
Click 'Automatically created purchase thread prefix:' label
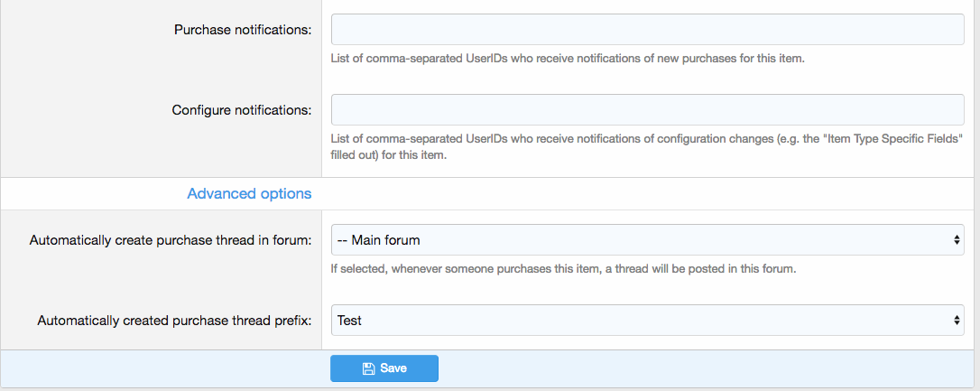pos(174,320)
